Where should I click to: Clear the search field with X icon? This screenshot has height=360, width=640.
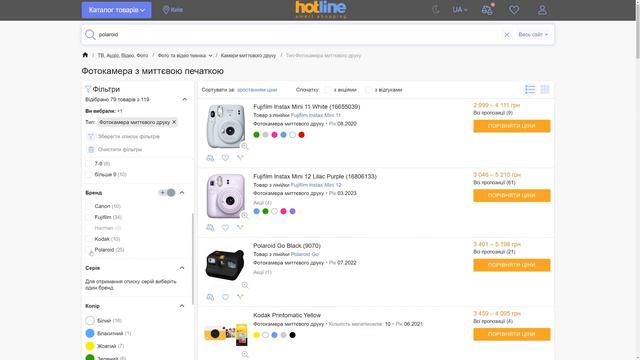507,35
